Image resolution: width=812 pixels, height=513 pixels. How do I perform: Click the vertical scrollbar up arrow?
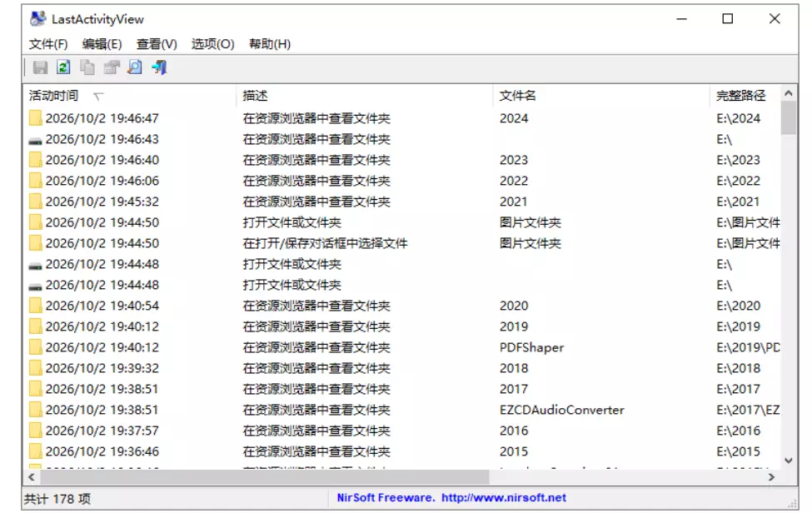(788, 94)
